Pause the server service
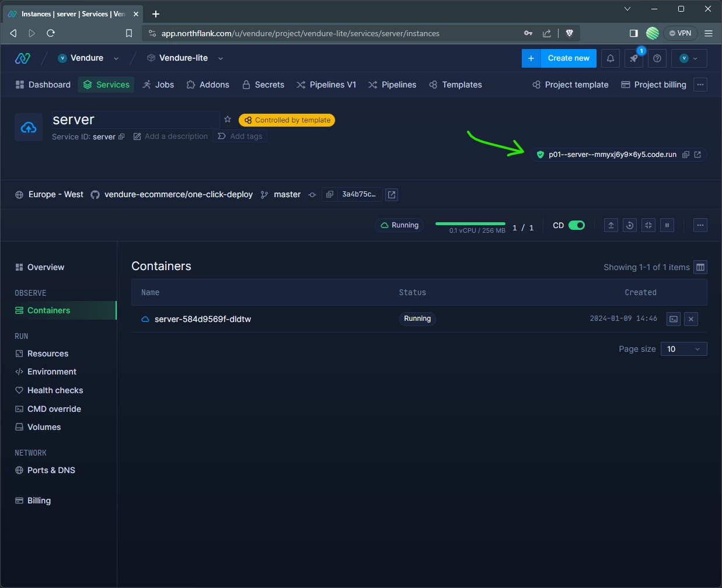This screenshot has width=722, height=588. point(667,225)
